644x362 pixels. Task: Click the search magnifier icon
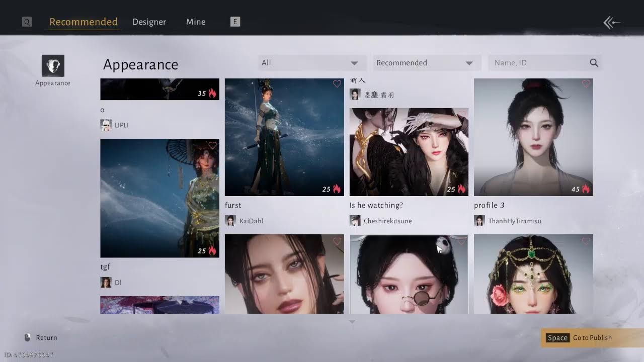pos(594,63)
